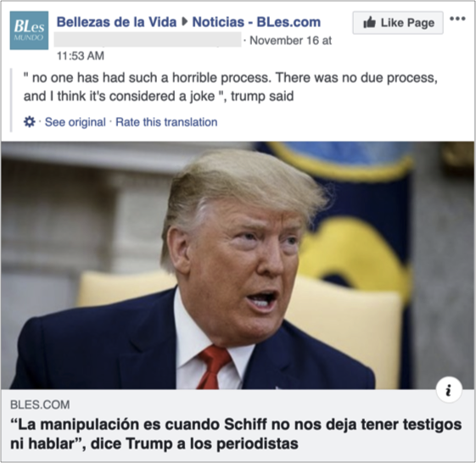Click Rate this translation link
Image resolution: width=476 pixels, height=463 pixels.
click(166, 122)
